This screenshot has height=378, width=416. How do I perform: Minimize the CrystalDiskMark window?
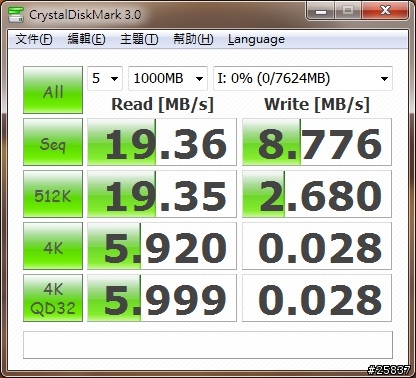[x=321, y=11]
